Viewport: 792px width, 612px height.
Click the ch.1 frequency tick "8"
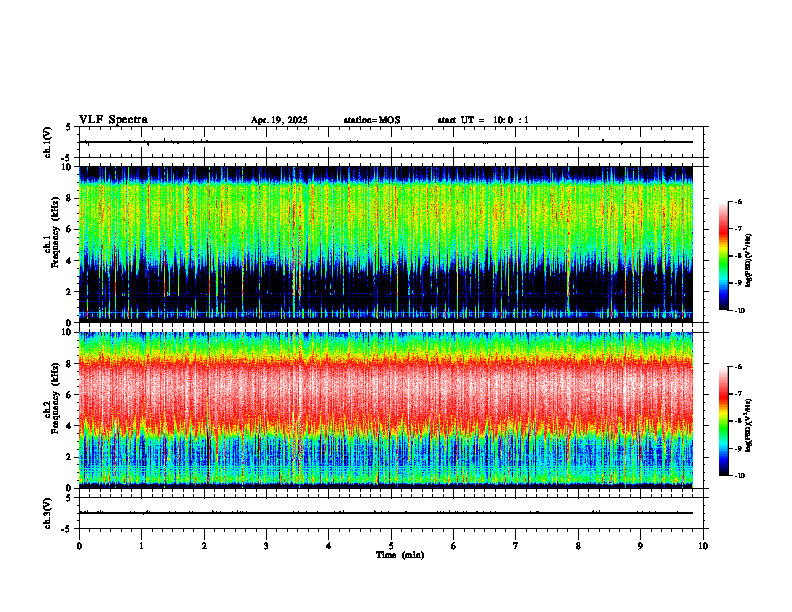(x=70, y=198)
